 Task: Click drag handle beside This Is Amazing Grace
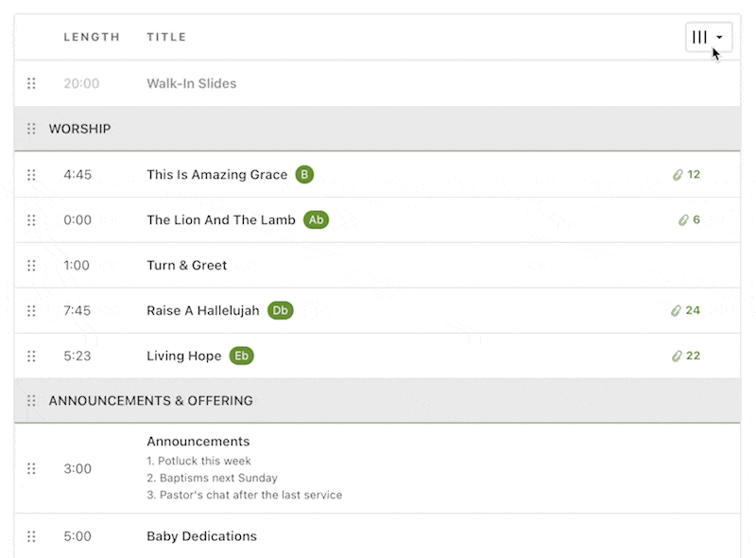pos(31,175)
